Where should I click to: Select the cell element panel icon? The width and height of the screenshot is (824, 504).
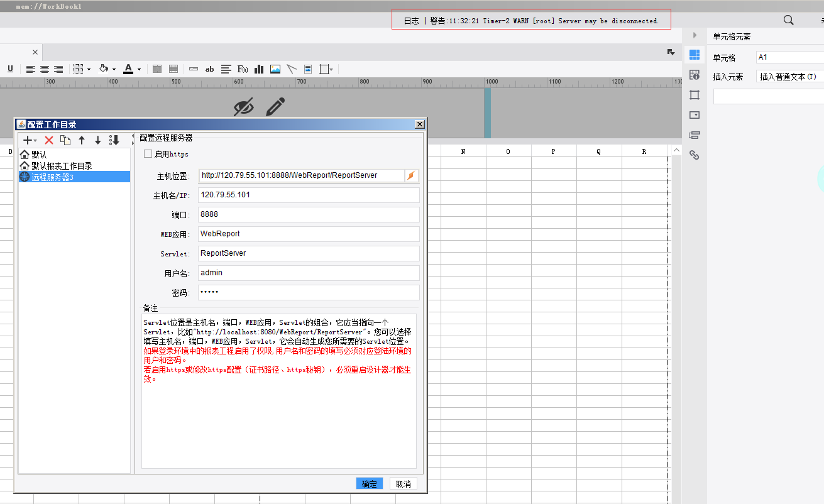coord(695,55)
